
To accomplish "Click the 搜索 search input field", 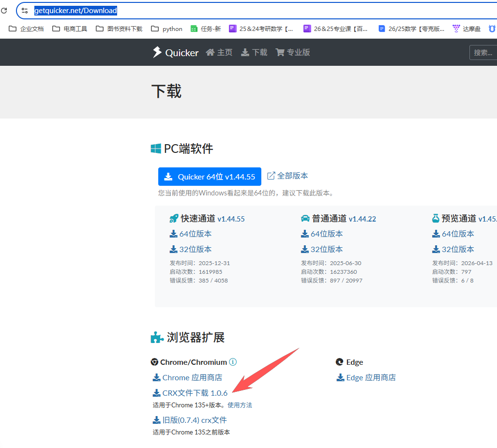I will 483,52.
